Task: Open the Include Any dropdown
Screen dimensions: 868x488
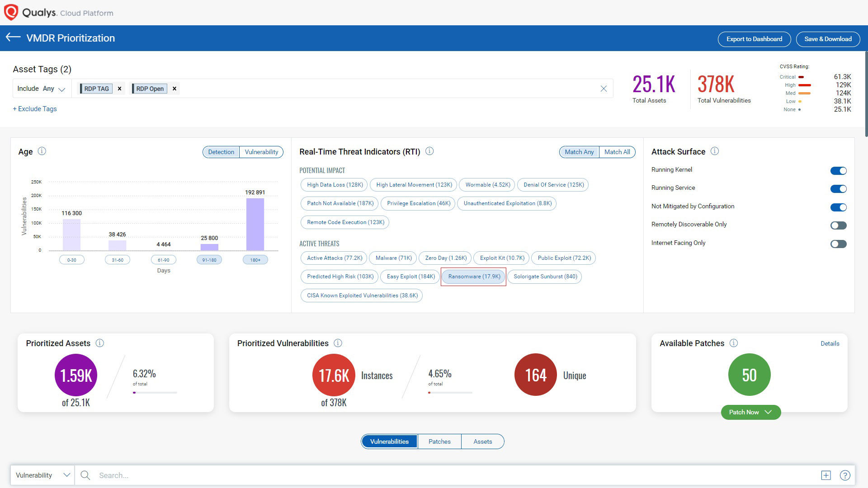Action: click(42, 89)
